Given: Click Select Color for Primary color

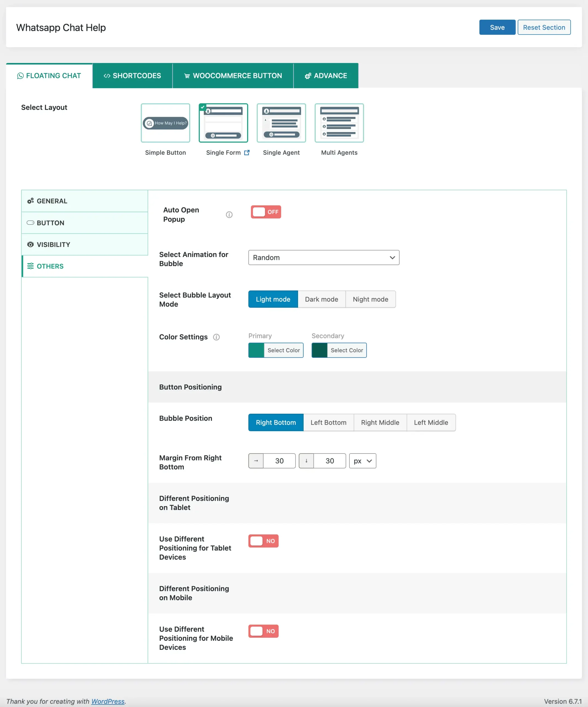Looking at the screenshot, I should pos(284,350).
